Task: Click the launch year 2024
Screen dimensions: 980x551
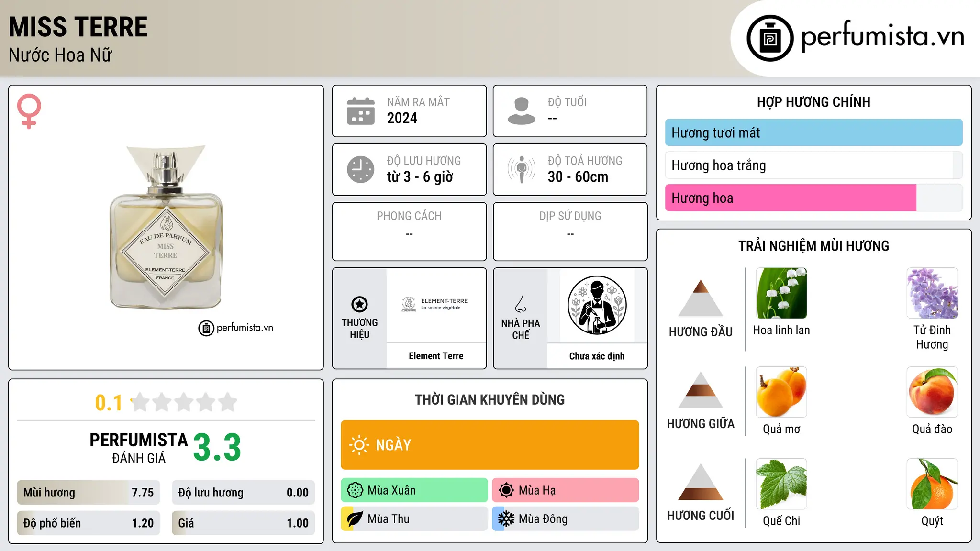Action: click(x=402, y=118)
